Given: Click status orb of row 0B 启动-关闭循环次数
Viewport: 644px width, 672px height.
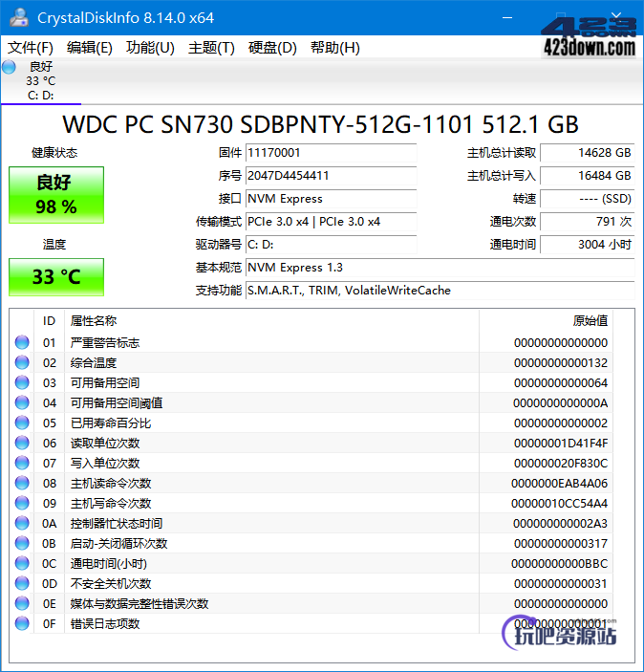Looking at the screenshot, I should [22, 543].
